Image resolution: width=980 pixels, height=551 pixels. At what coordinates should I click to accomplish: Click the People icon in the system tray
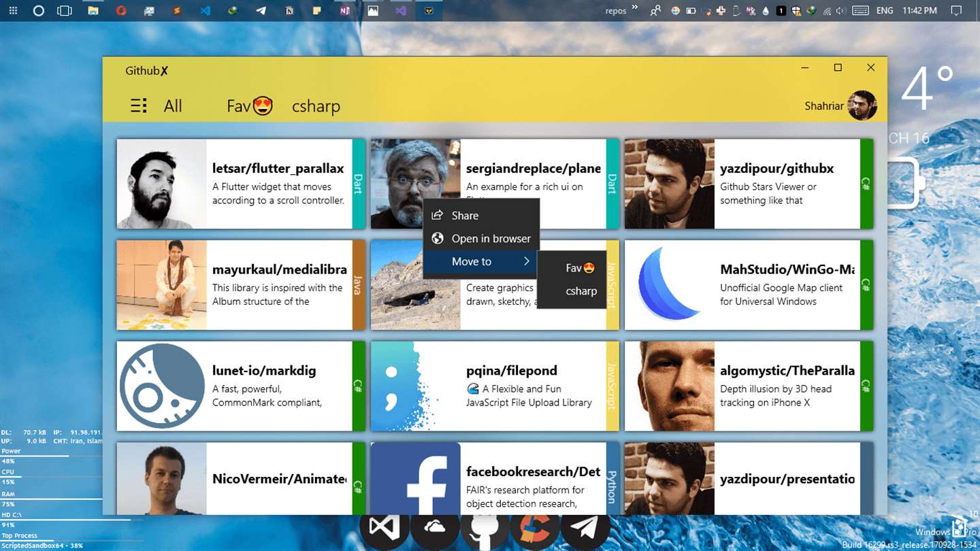655,11
